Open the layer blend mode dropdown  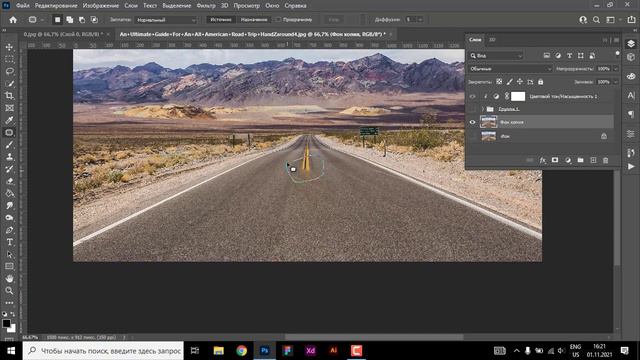tap(510, 69)
